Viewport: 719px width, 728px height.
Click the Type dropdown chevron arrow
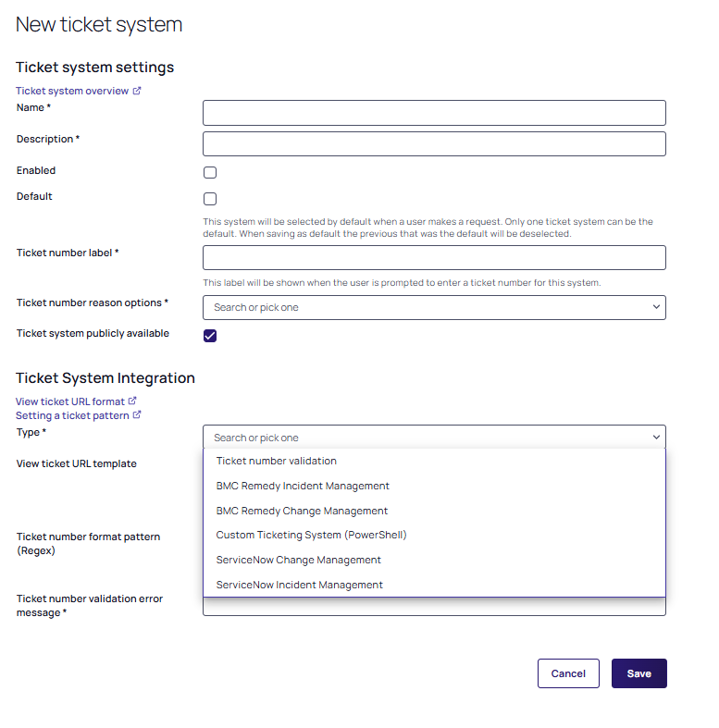(656, 438)
